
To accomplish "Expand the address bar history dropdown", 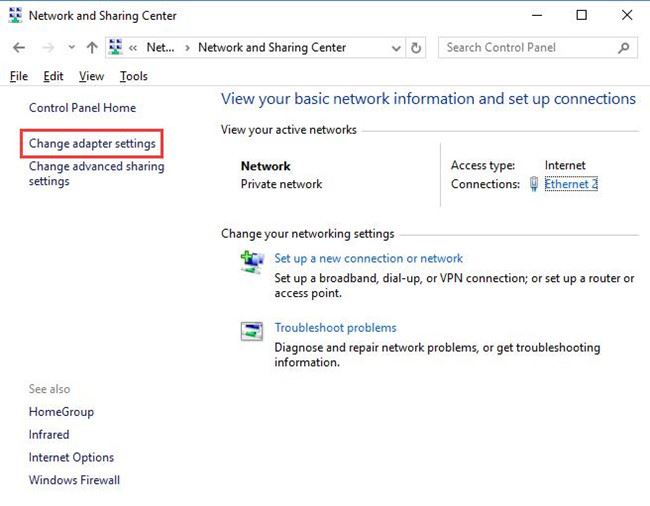I will (x=396, y=48).
